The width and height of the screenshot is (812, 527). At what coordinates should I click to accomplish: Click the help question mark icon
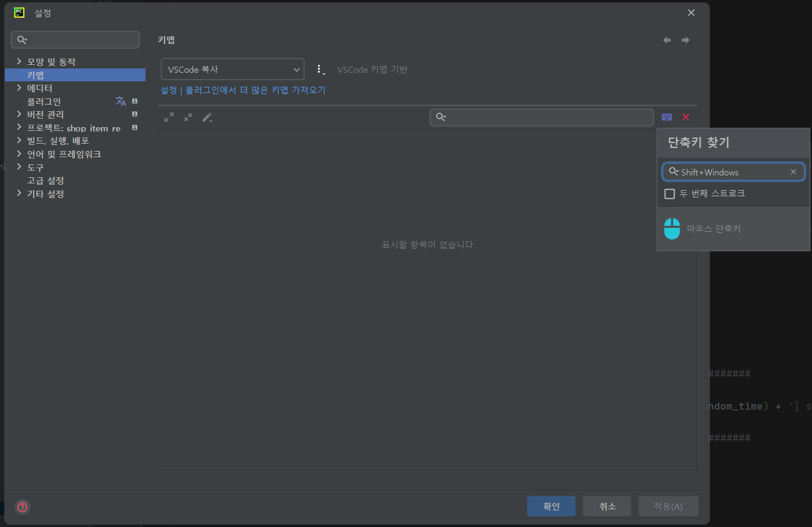coord(23,507)
